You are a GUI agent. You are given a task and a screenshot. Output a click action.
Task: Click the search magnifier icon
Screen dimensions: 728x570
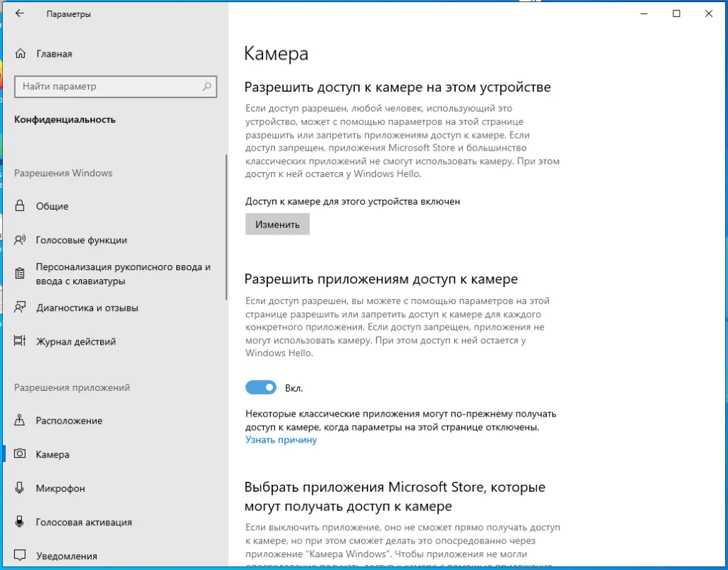click(x=207, y=87)
